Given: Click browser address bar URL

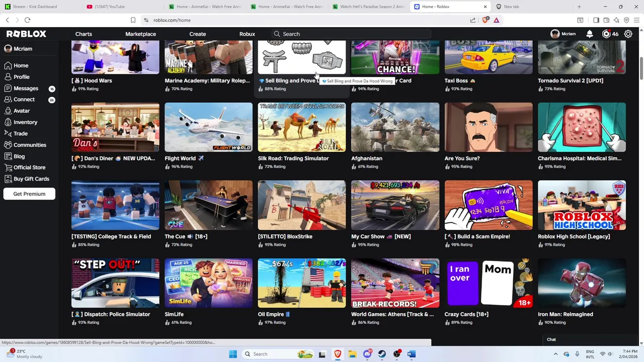Looking at the screenshot, I should click(172, 20).
